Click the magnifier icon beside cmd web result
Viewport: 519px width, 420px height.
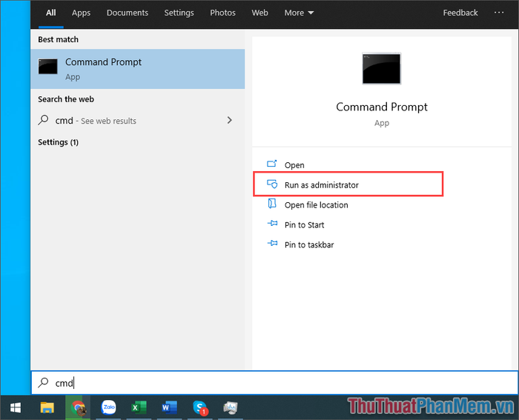43,120
